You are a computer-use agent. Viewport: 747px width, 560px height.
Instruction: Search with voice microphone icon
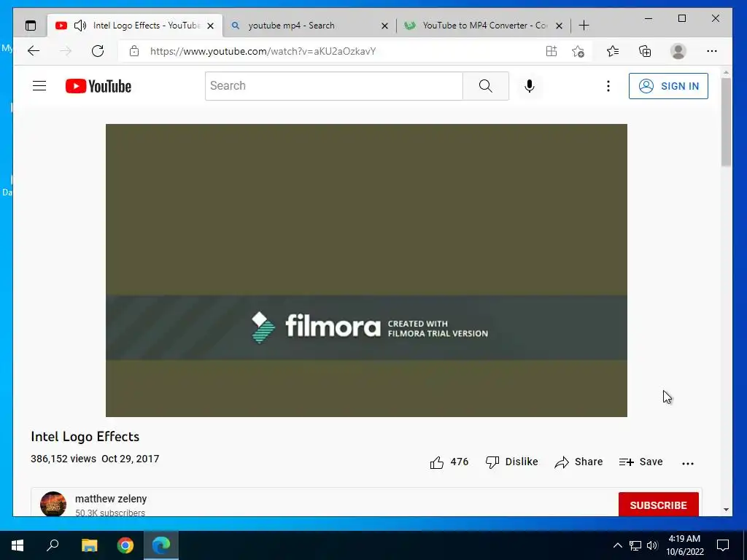tap(530, 86)
